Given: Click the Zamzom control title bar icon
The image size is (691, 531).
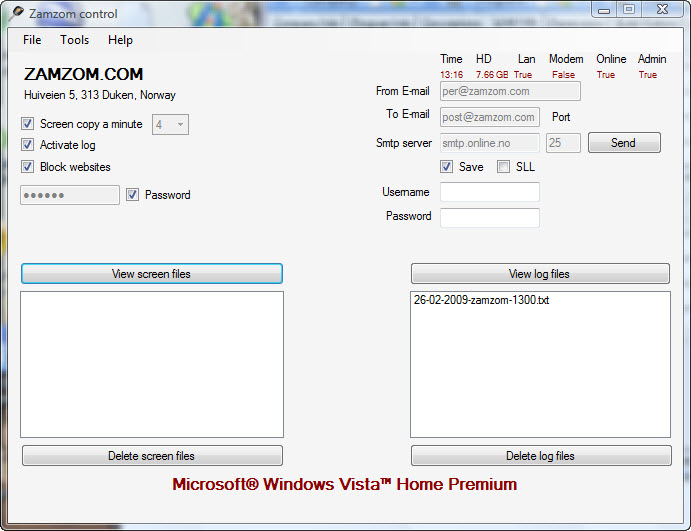Looking at the screenshot, I should (17, 13).
